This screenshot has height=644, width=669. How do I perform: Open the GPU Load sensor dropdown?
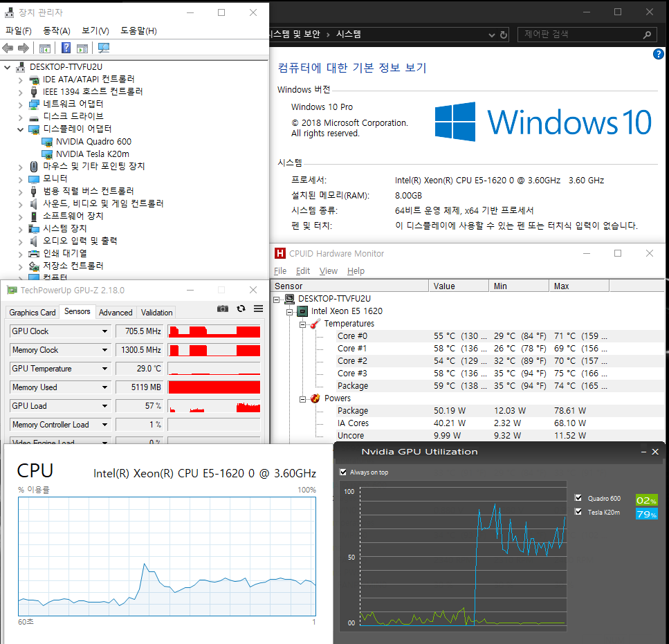pos(104,406)
